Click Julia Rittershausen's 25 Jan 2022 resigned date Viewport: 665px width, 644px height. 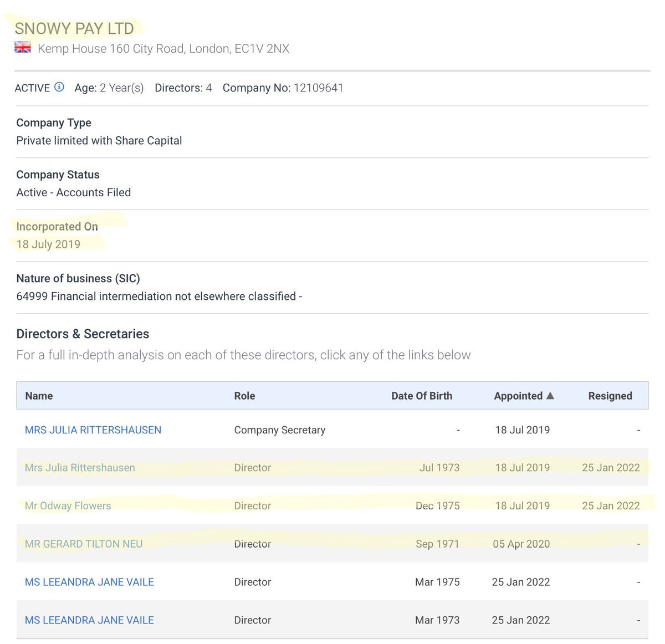tap(611, 467)
